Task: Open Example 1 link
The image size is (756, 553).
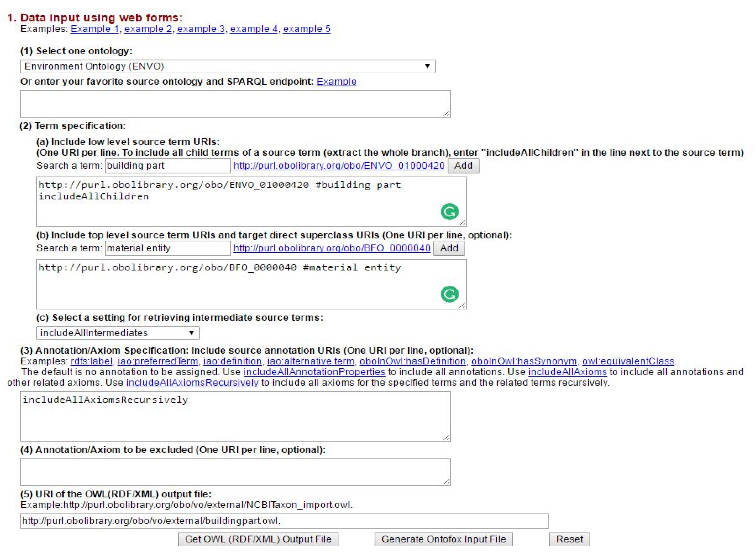Action: [x=95, y=29]
